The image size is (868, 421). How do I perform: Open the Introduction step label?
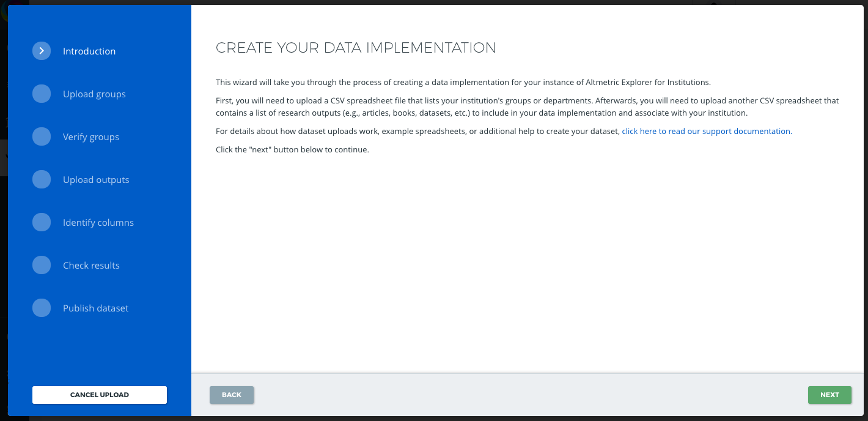tap(89, 51)
